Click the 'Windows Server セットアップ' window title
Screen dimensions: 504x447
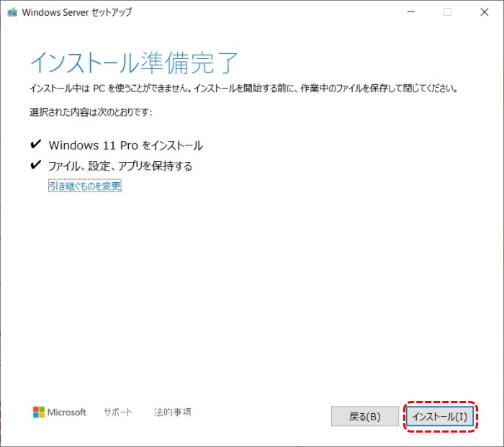click(77, 12)
